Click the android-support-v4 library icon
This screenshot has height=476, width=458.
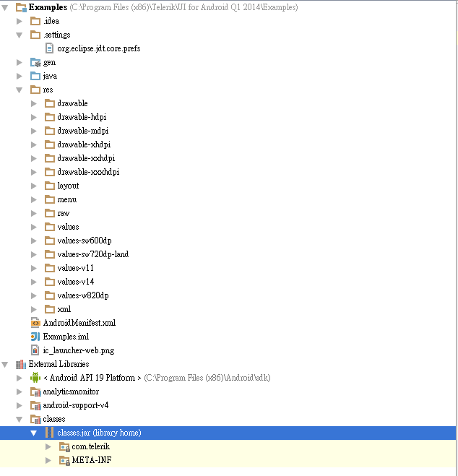[x=35, y=405]
